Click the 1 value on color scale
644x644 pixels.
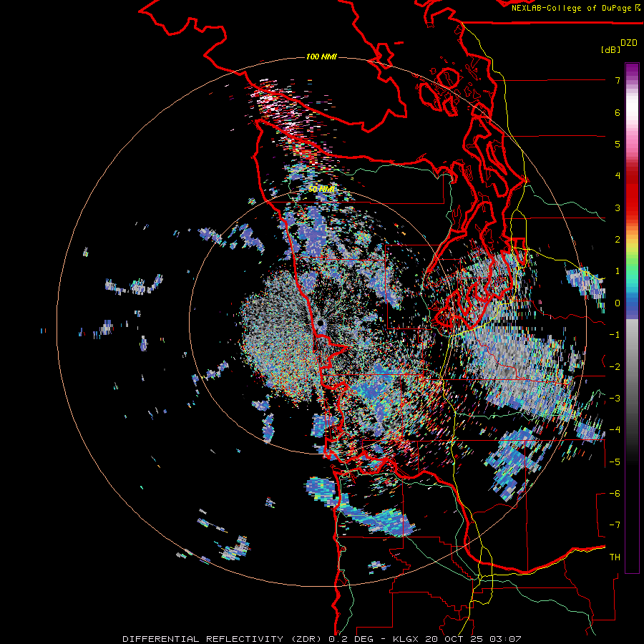point(618,271)
